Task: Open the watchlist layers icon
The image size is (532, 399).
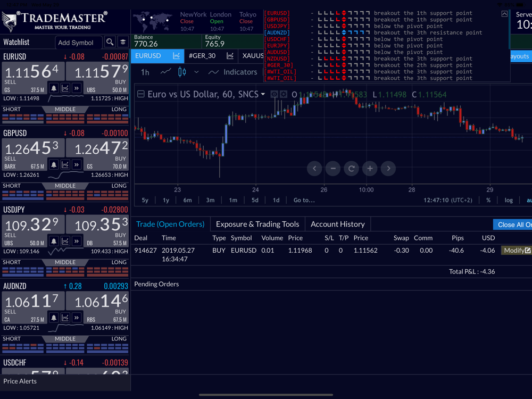Action: 123,42
